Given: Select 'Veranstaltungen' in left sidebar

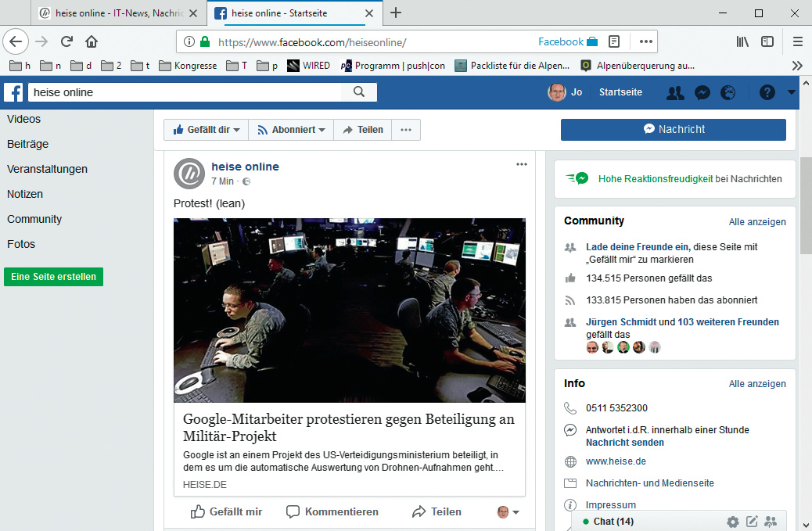Looking at the screenshot, I should [x=47, y=169].
